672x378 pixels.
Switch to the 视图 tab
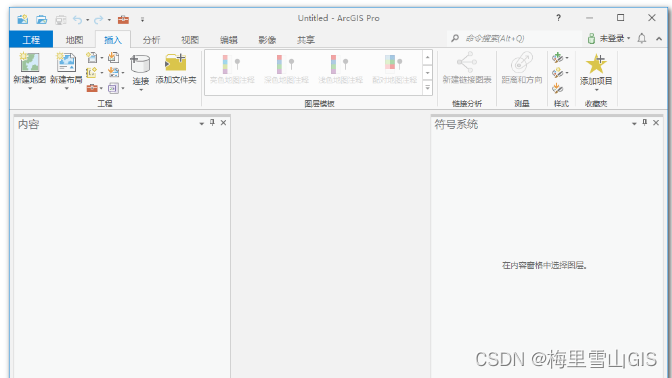click(190, 40)
